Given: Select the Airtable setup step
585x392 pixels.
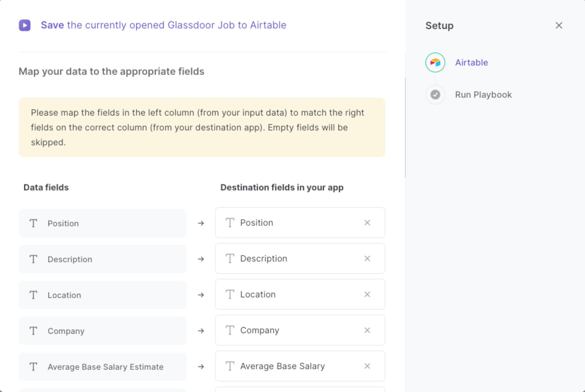Looking at the screenshot, I should (471, 63).
